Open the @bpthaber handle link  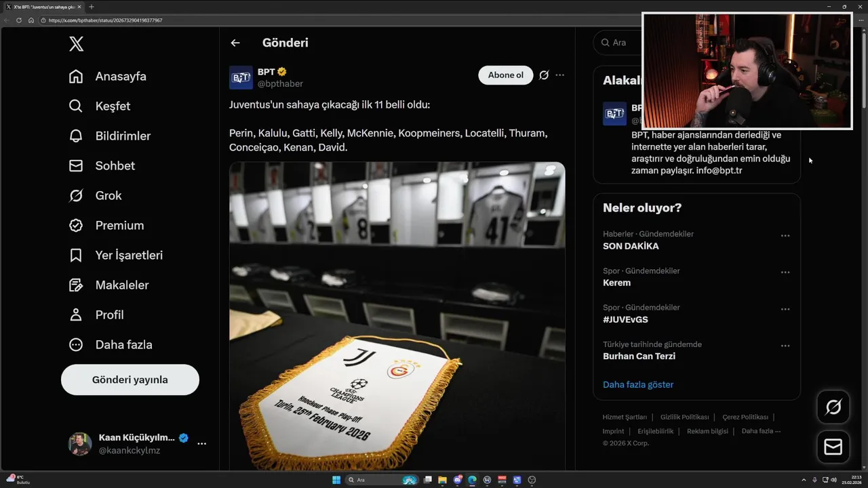click(x=280, y=83)
